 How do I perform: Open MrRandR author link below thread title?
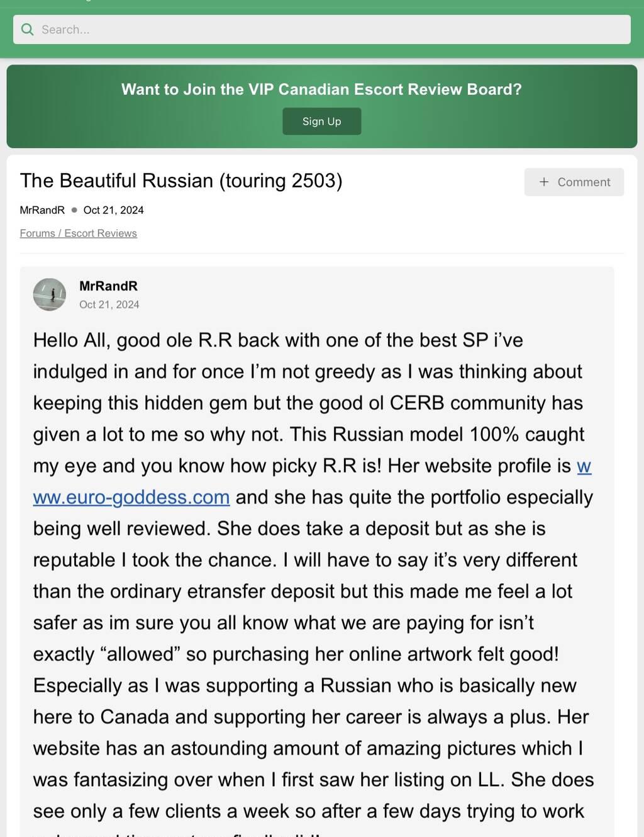42,210
